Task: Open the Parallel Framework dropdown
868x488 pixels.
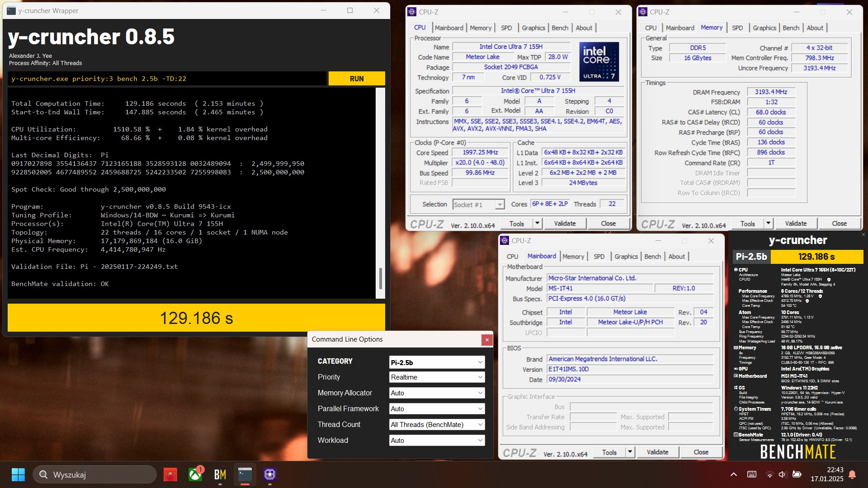Action: 437,409
